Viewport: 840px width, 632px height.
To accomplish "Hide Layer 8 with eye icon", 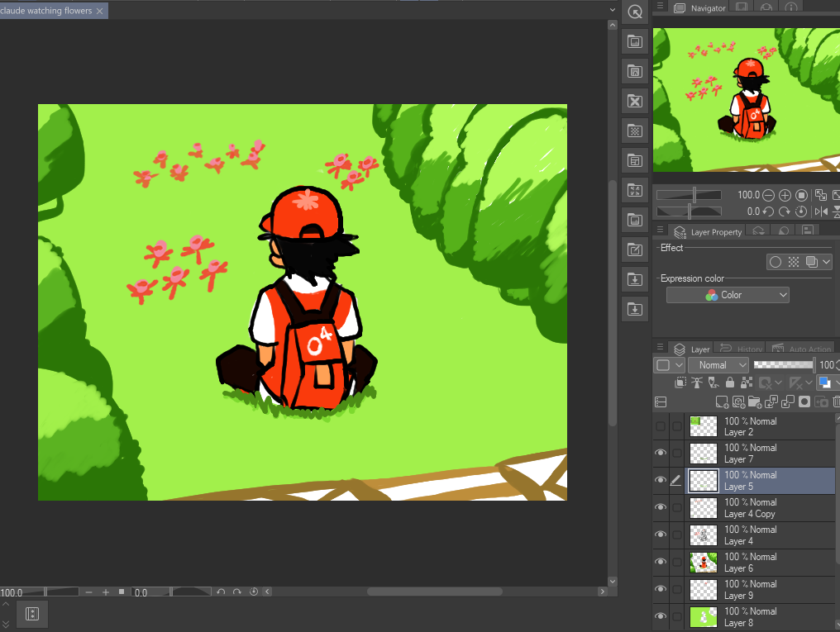I will (x=661, y=616).
